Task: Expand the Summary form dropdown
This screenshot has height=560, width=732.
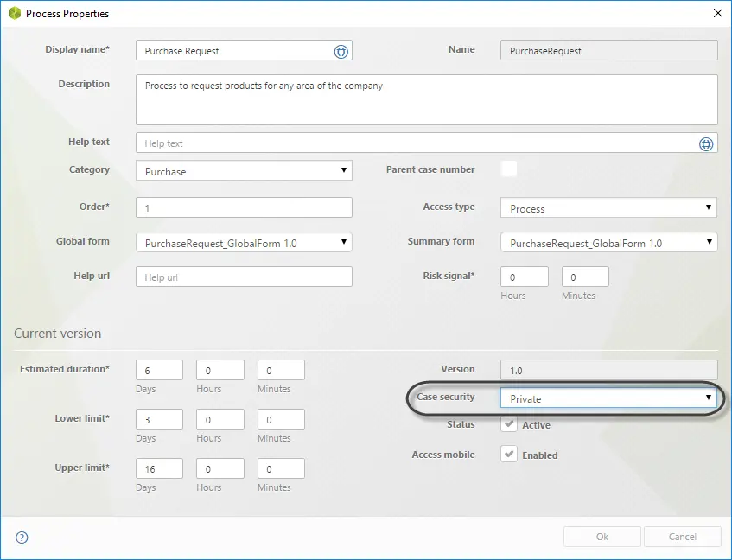Action: [x=608, y=242]
